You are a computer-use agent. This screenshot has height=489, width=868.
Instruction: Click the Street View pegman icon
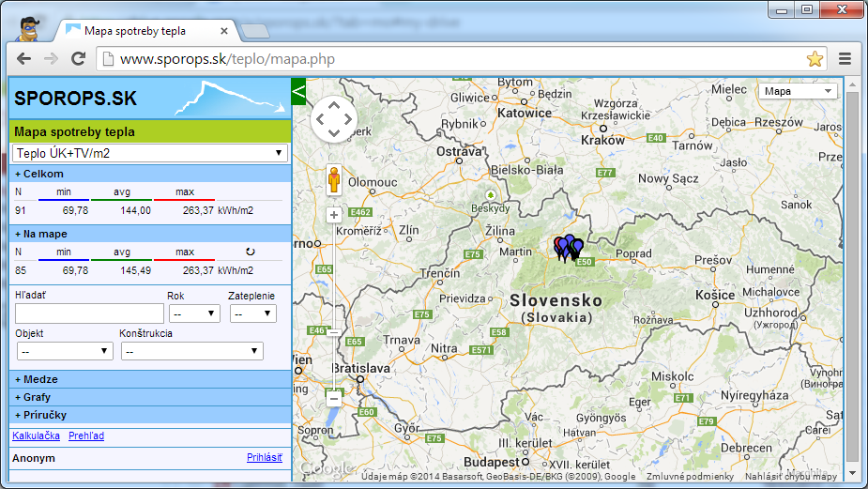(x=333, y=180)
